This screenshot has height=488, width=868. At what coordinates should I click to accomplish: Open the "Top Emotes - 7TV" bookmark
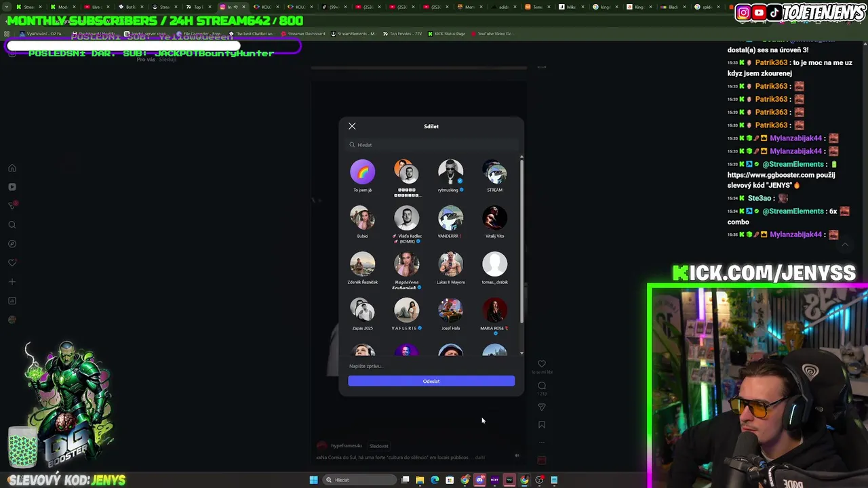tap(403, 34)
